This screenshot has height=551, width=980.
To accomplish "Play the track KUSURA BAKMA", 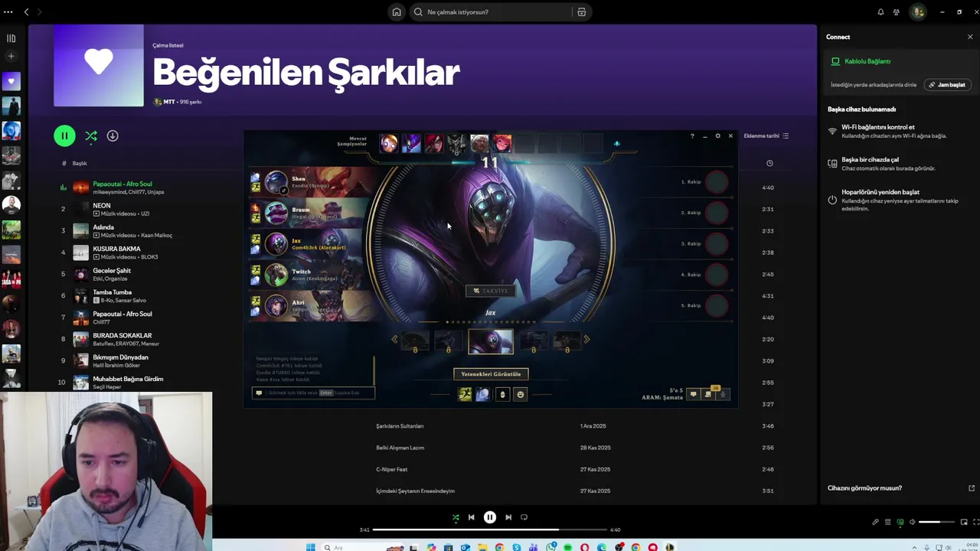I will coord(116,249).
